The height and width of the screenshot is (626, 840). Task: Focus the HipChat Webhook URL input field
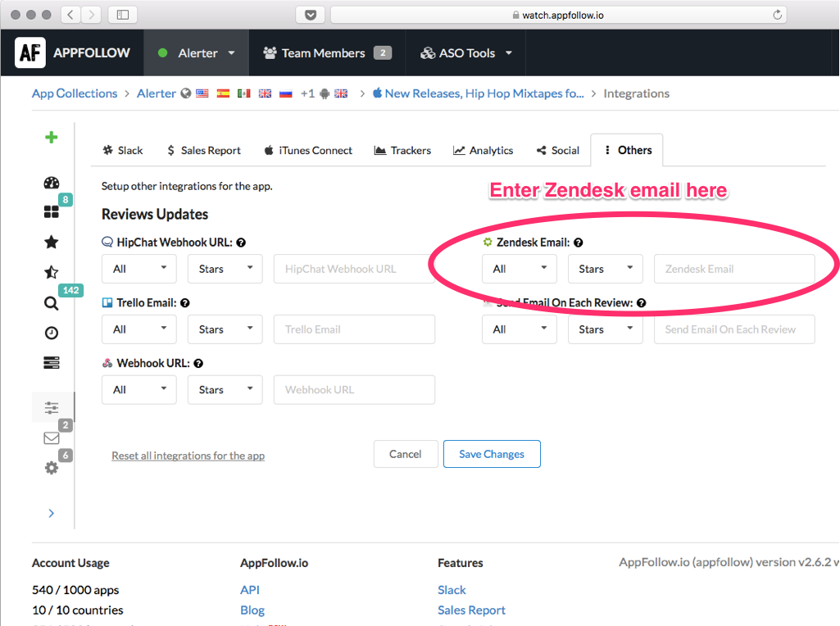(x=354, y=269)
